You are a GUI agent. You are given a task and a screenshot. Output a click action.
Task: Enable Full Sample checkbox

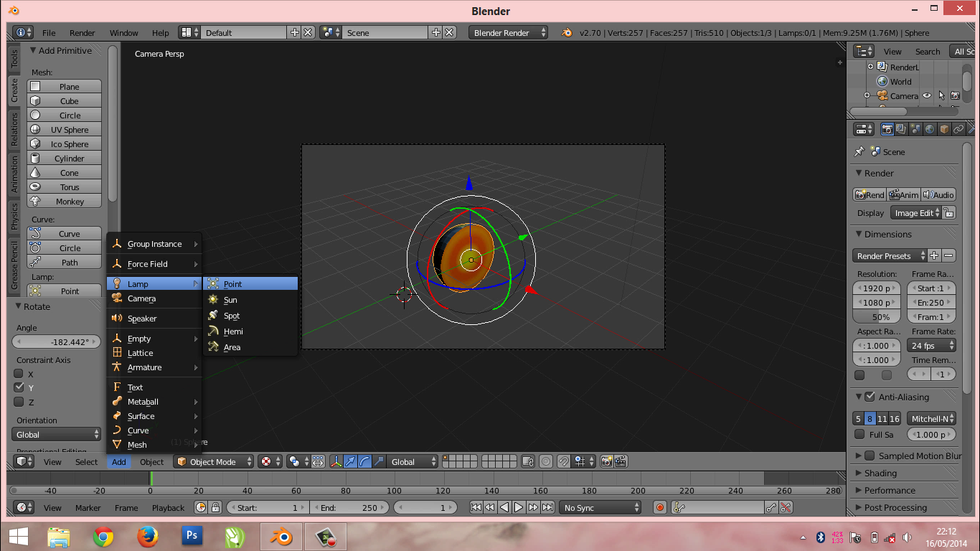point(859,434)
